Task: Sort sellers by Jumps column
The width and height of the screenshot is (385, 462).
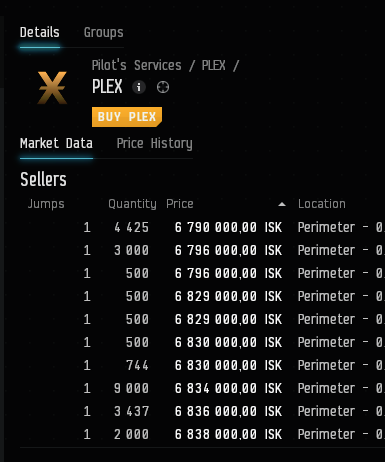Action: (46, 204)
